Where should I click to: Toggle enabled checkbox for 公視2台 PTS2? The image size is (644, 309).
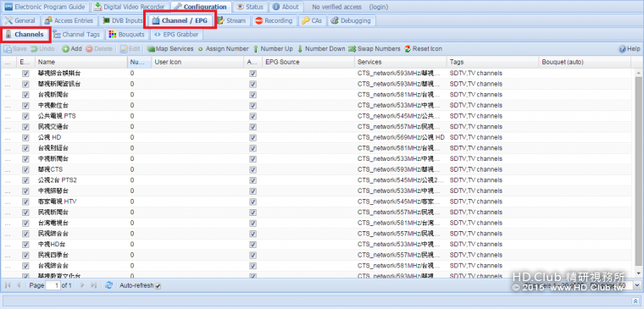(26, 180)
